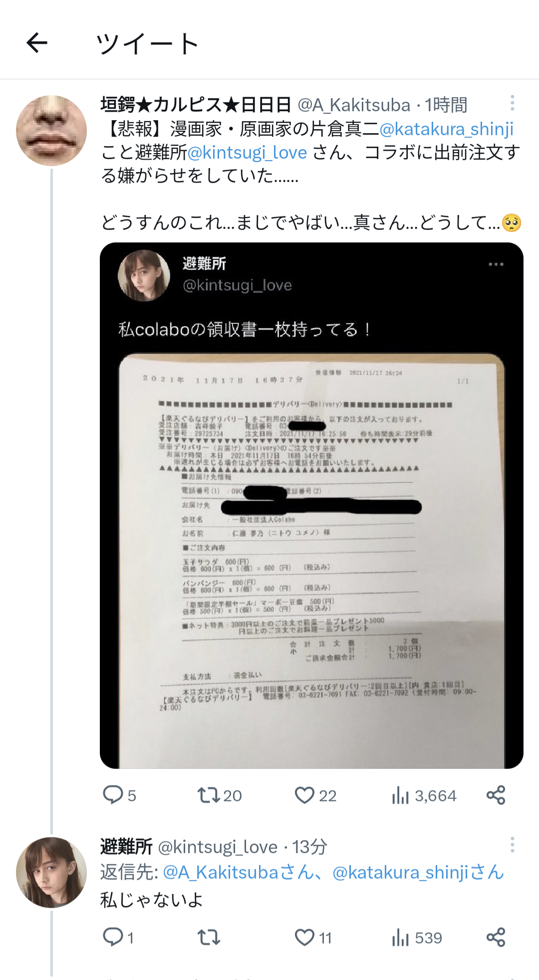Like the reply with 11 likes
The height and width of the screenshot is (980, 539).
click(x=304, y=938)
